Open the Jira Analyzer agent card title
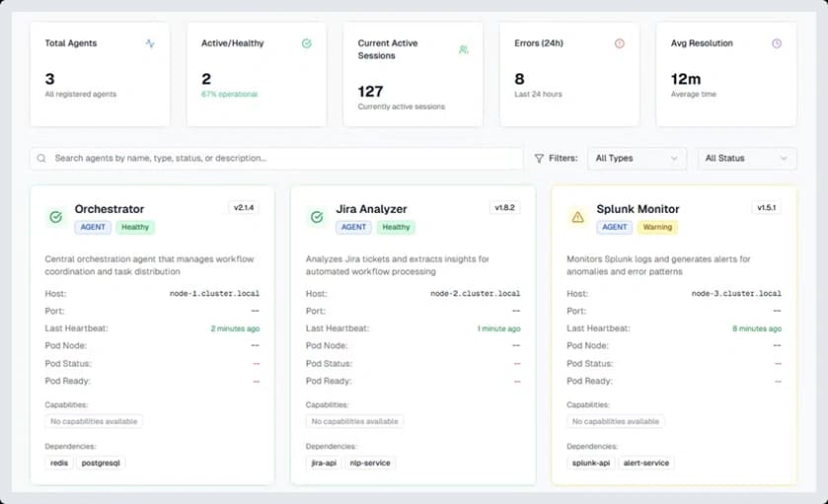828x504 pixels. click(371, 209)
